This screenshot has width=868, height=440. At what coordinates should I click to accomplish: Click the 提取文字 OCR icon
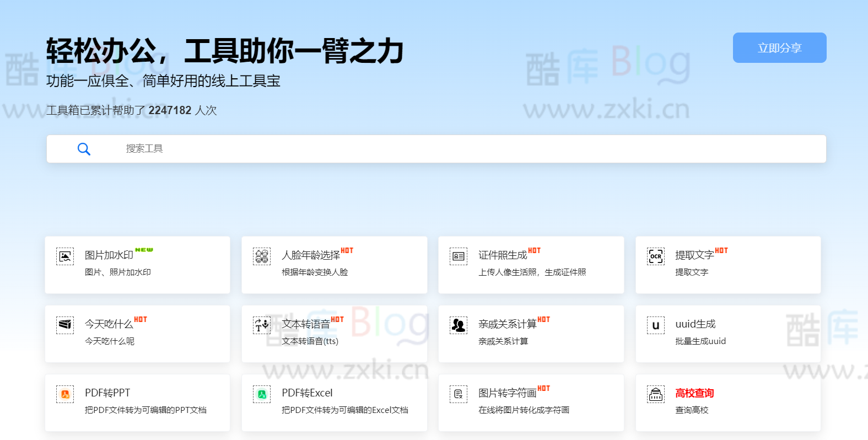click(656, 256)
